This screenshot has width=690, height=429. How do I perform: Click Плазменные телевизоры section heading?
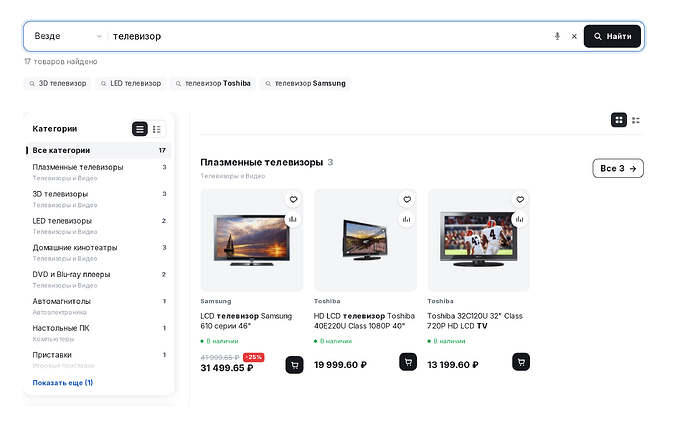(261, 162)
